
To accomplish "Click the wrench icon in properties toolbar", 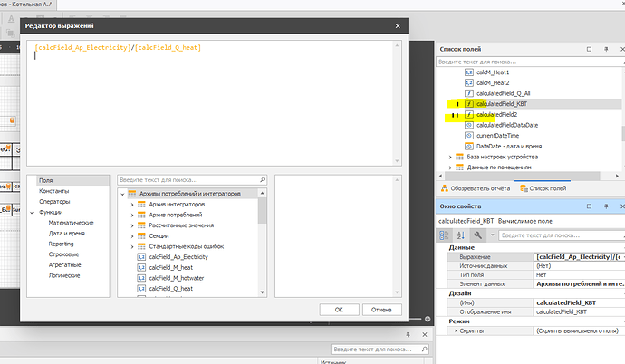I will pyautogui.click(x=478, y=235).
